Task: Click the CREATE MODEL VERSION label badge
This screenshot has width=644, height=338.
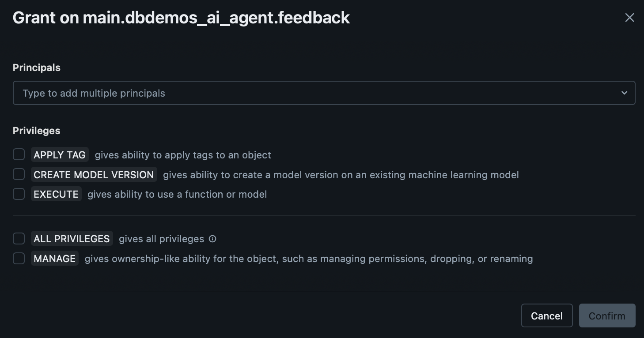Action: pyautogui.click(x=94, y=175)
